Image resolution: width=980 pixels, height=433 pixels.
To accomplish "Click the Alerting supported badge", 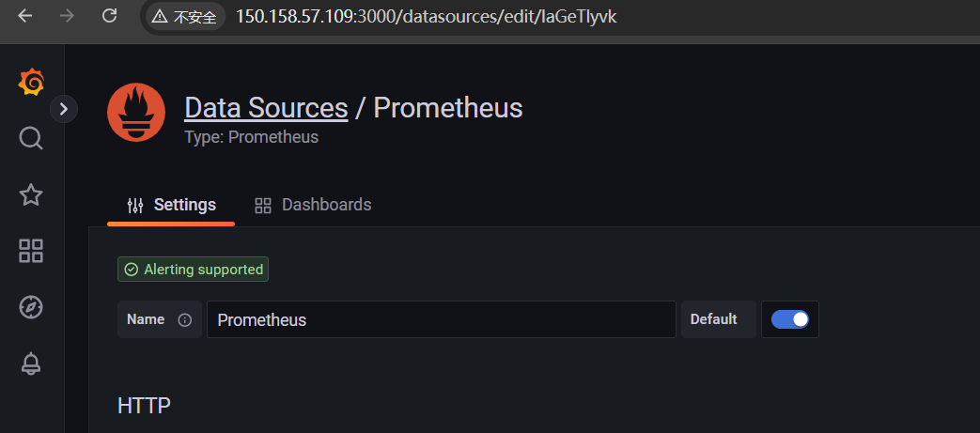I will click(x=194, y=270).
